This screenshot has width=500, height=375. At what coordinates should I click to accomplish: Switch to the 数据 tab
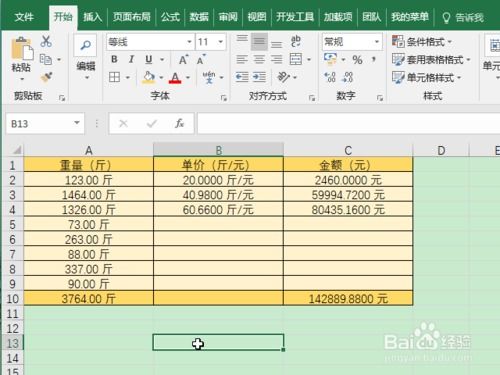[199, 17]
